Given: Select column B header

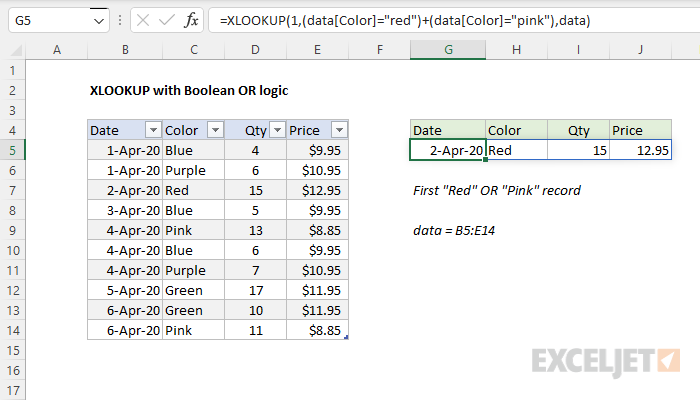Looking at the screenshot, I should pyautogui.click(x=125, y=50).
